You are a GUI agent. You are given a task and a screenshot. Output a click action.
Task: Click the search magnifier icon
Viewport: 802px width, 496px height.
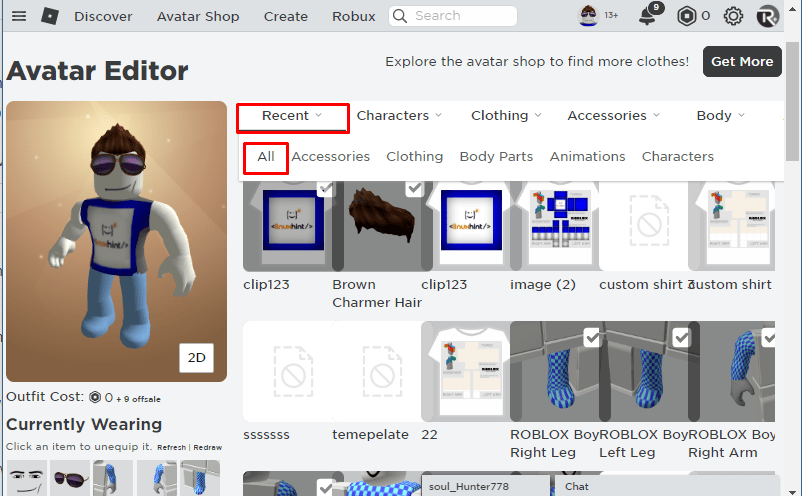400,16
